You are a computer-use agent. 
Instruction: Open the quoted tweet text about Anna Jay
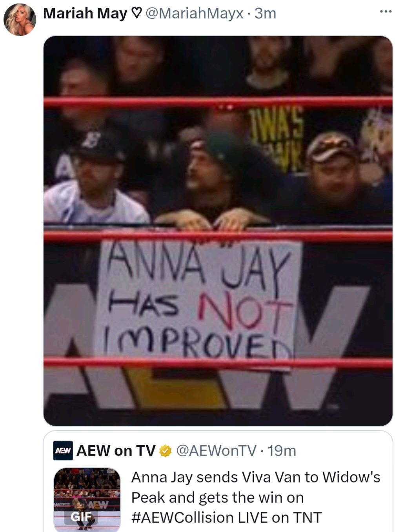pyautogui.click(x=256, y=497)
